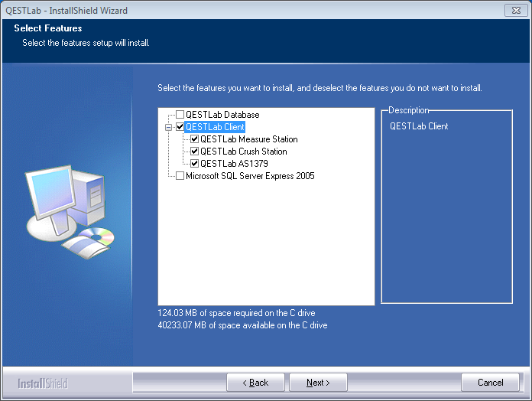532x401 pixels.
Task: Collapse the QESTLab Client tree node
Action: point(168,127)
